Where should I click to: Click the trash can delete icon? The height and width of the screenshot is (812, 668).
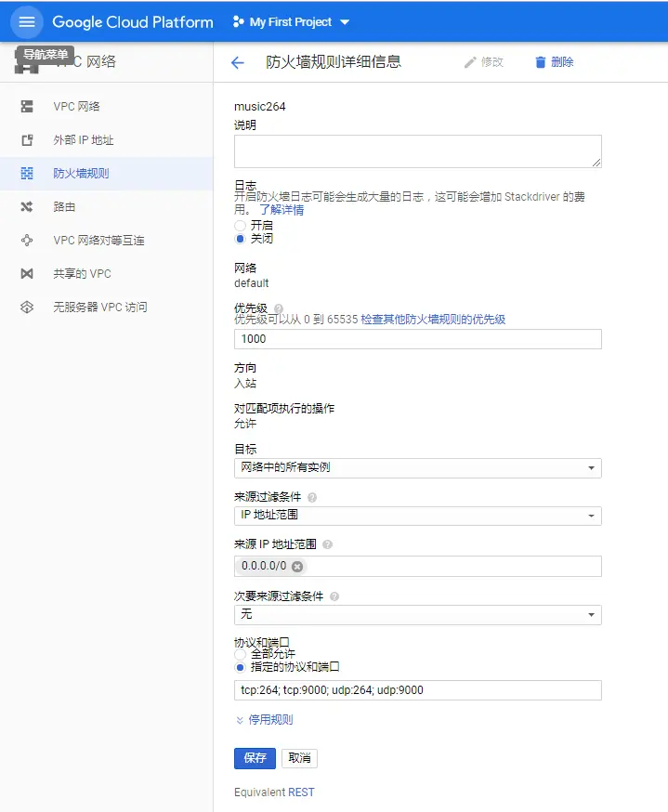[x=540, y=62]
